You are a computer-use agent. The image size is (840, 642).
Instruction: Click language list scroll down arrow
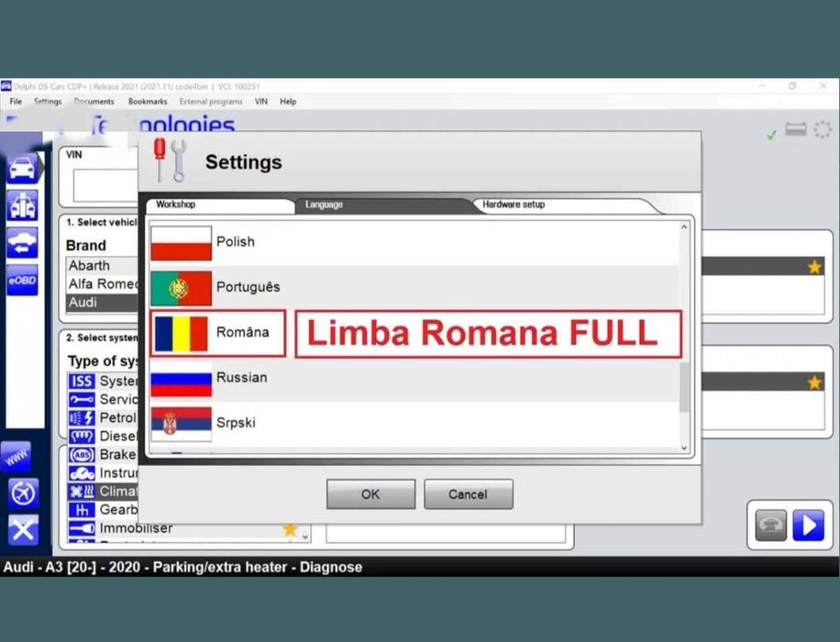pos(684,448)
